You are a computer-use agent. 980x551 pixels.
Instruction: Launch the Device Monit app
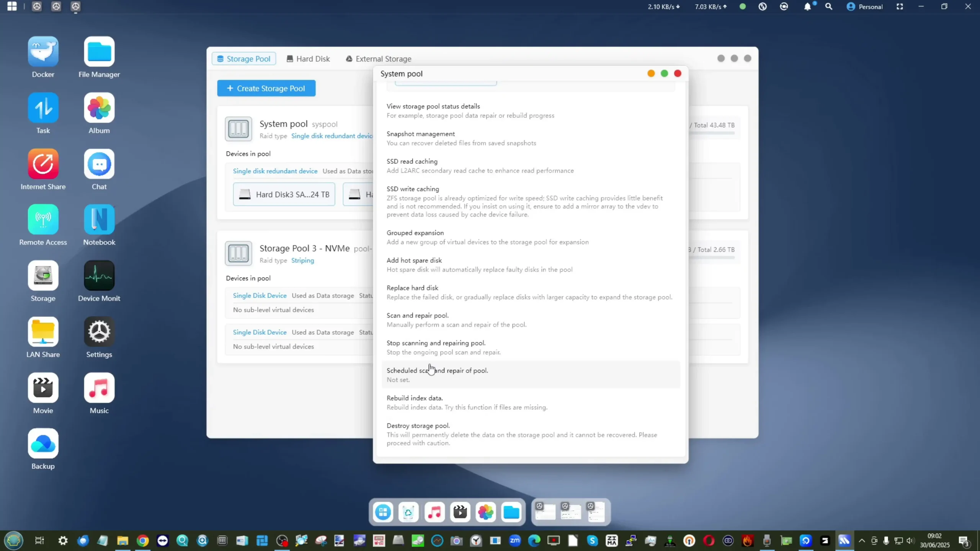click(x=99, y=275)
